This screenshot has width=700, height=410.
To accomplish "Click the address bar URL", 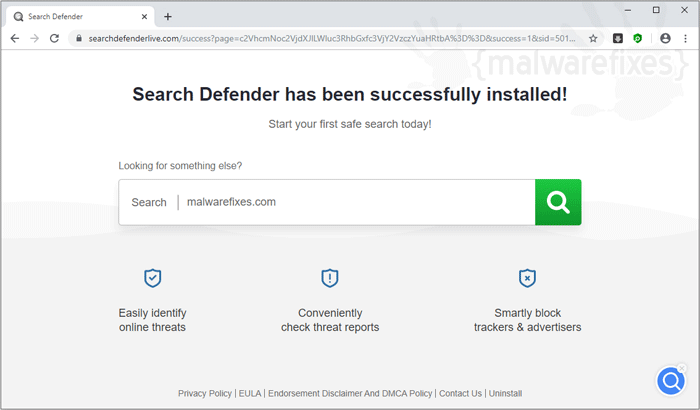I will coord(332,39).
